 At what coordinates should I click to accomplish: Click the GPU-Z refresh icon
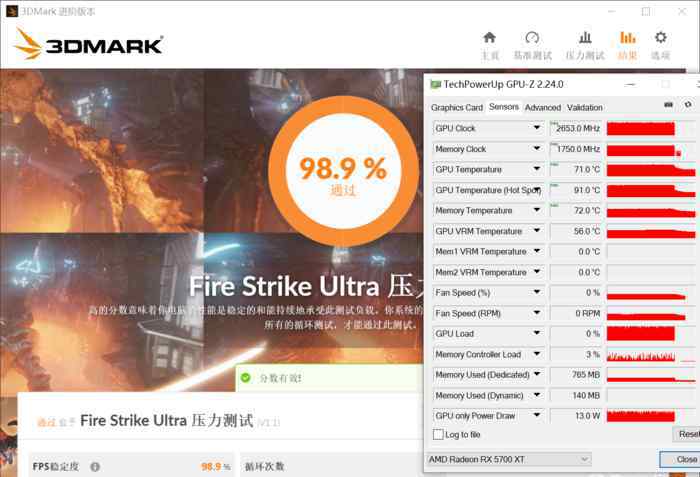(x=688, y=105)
